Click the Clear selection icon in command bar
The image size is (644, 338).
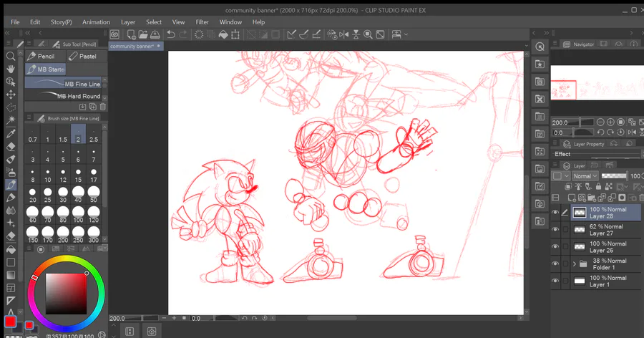click(199, 34)
